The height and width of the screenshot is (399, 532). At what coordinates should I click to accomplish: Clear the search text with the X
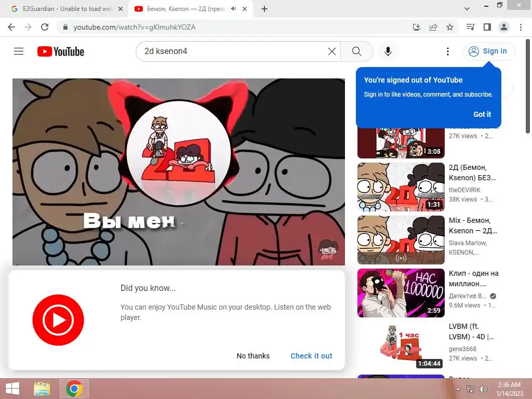coord(332,51)
